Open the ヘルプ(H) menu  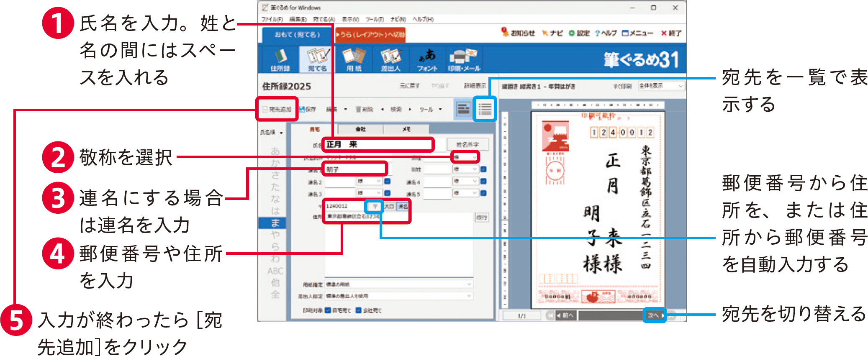click(x=423, y=19)
